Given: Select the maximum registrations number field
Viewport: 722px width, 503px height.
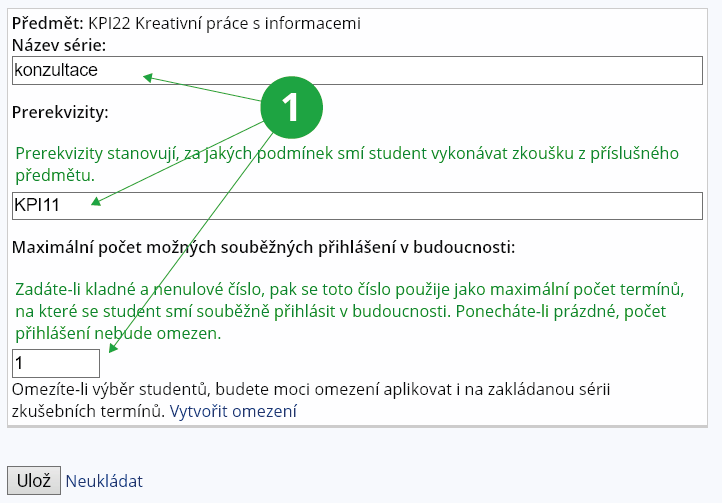Looking at the screenshot, I should coord(55,363).
